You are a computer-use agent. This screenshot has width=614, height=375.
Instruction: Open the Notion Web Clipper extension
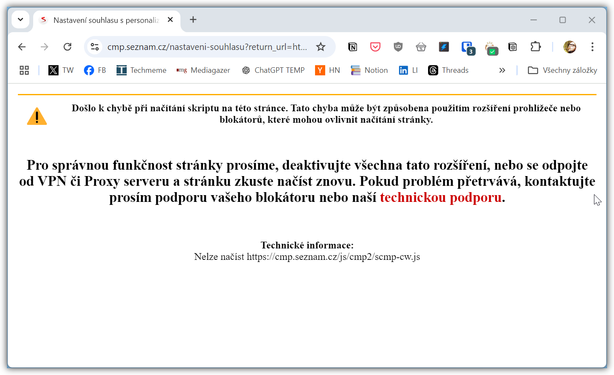point(352,47)
